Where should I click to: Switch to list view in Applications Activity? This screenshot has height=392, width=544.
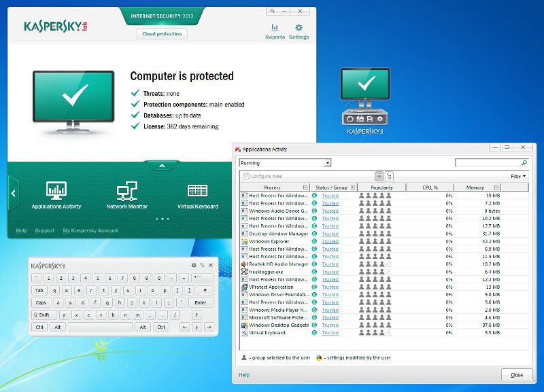379,177
